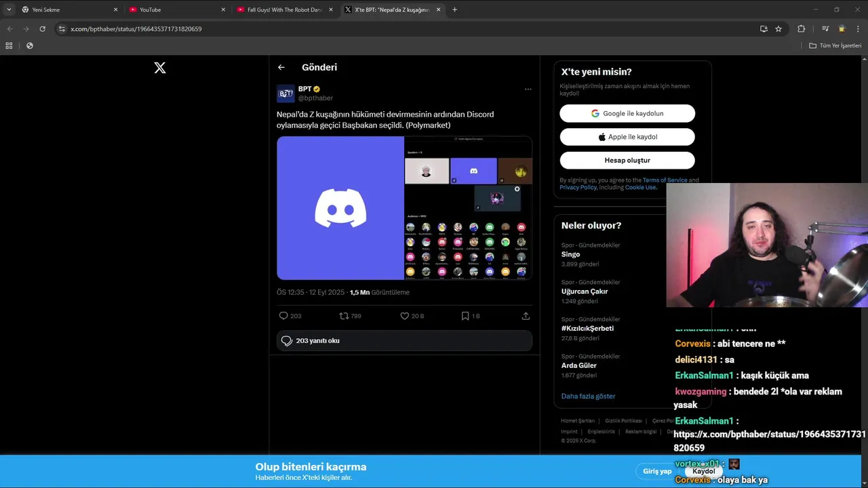Open the tweet's three-dot more menu
868x488 pixels.
(x=528, y=89)
